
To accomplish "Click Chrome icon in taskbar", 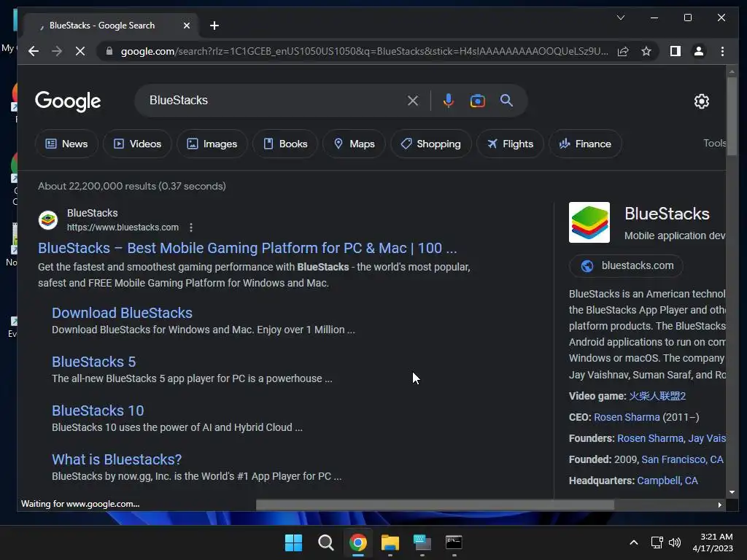I will [357, 542].
